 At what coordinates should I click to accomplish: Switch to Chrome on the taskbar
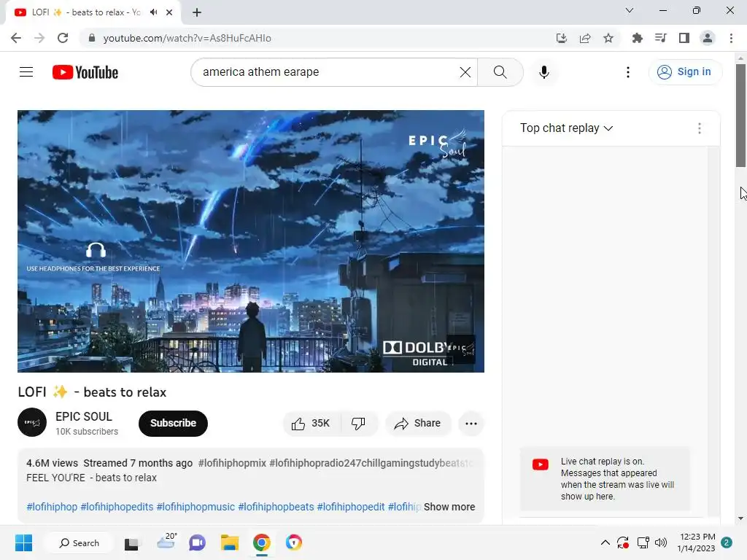(x=262, y=542)
